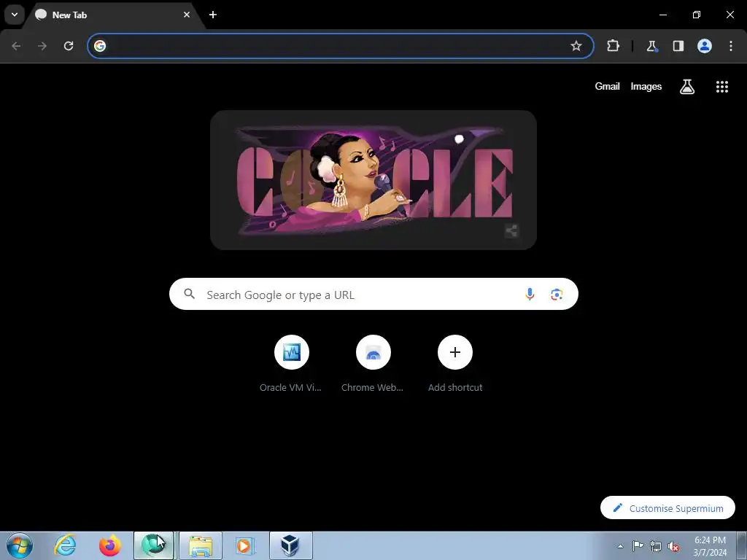Bookmark this tab with the star icon
Screen dimensions: 747x560
576,46
